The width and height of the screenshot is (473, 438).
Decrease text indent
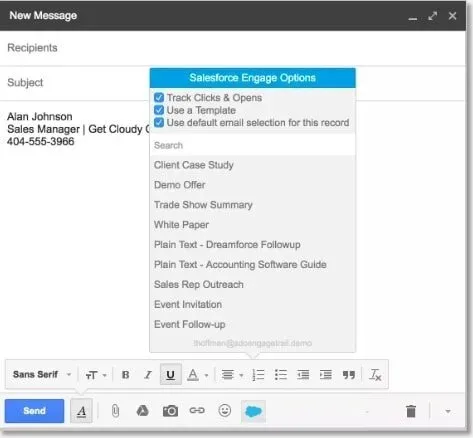[303, 375]
